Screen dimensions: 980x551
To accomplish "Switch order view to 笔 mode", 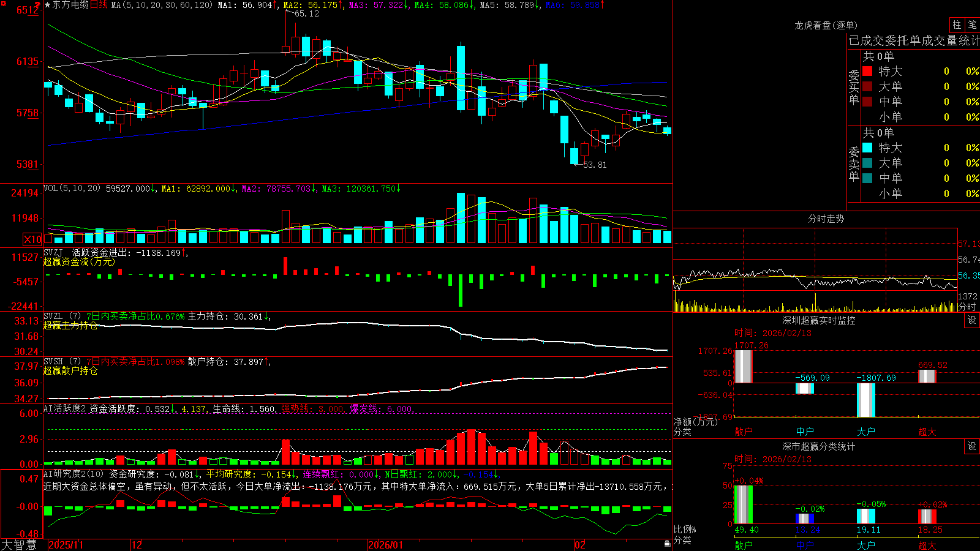I will click(973, 25).
